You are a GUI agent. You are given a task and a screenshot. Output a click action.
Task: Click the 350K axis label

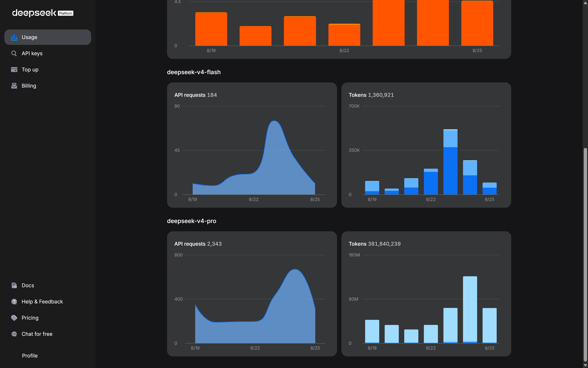point(354,150)
